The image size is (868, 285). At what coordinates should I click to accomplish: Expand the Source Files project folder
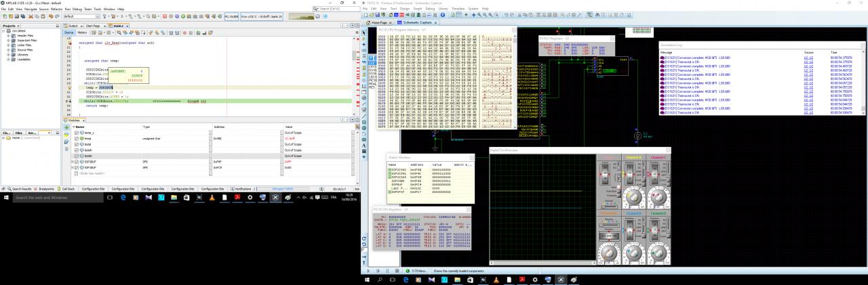click(9, 49)
